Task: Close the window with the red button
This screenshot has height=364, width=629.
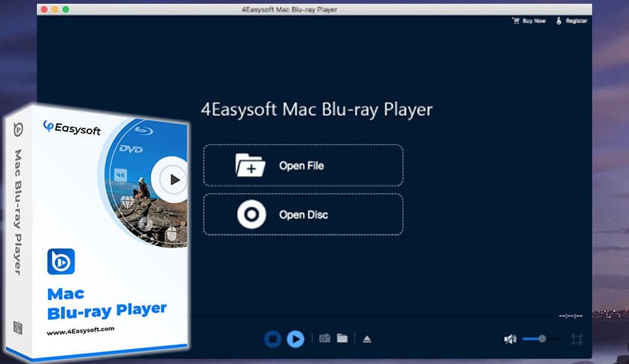Action: point(44,9)
